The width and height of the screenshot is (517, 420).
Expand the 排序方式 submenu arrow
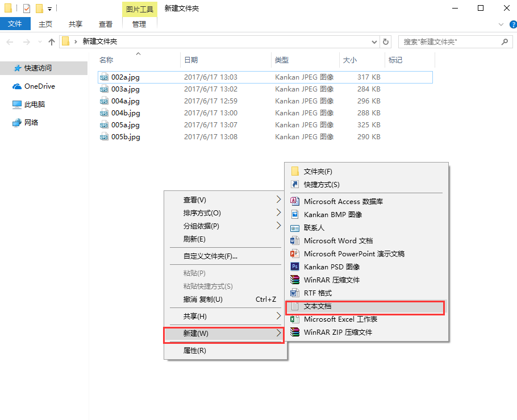278,212
